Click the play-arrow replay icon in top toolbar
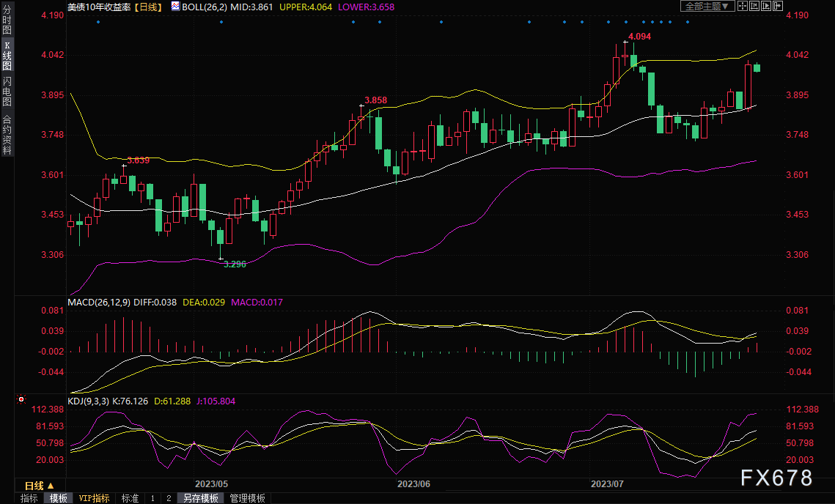The width and height of the screenshot is (835, 504). click(768, 6)
